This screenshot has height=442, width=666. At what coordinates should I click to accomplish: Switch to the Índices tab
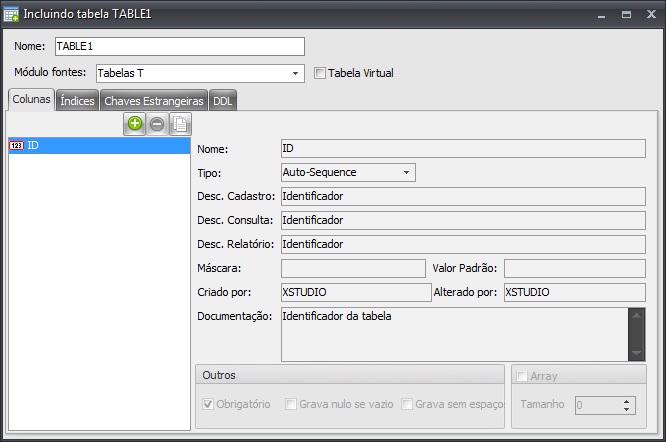[77, 100]
